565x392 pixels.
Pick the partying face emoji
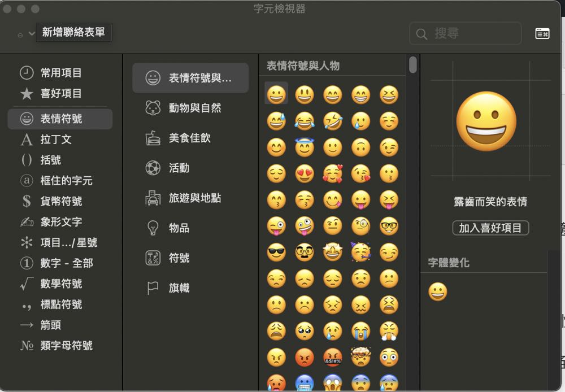coord(360,252)
